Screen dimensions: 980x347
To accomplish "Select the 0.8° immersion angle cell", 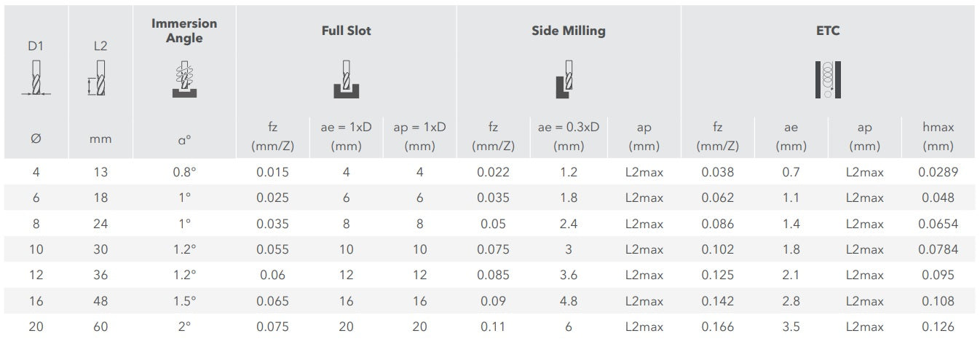I will pyautogui.click(x=184, y=173).
